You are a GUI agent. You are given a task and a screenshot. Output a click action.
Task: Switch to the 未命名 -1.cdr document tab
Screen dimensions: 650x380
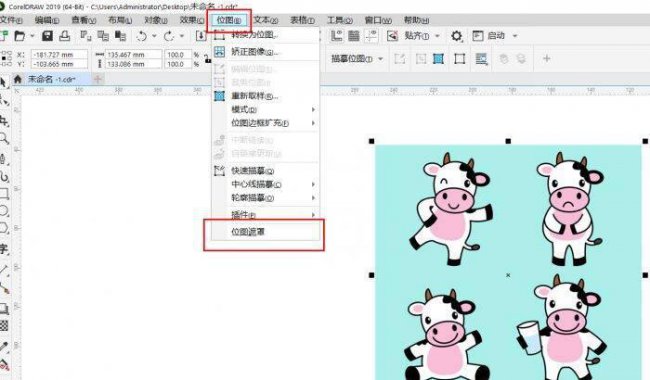point(52,79)
